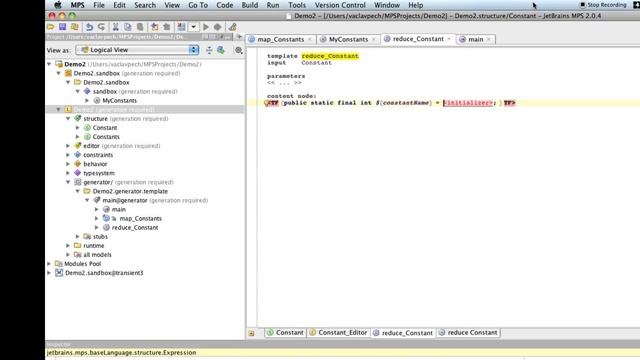
Task: Expand the constraints aspect node
Action: coord(68,155)
